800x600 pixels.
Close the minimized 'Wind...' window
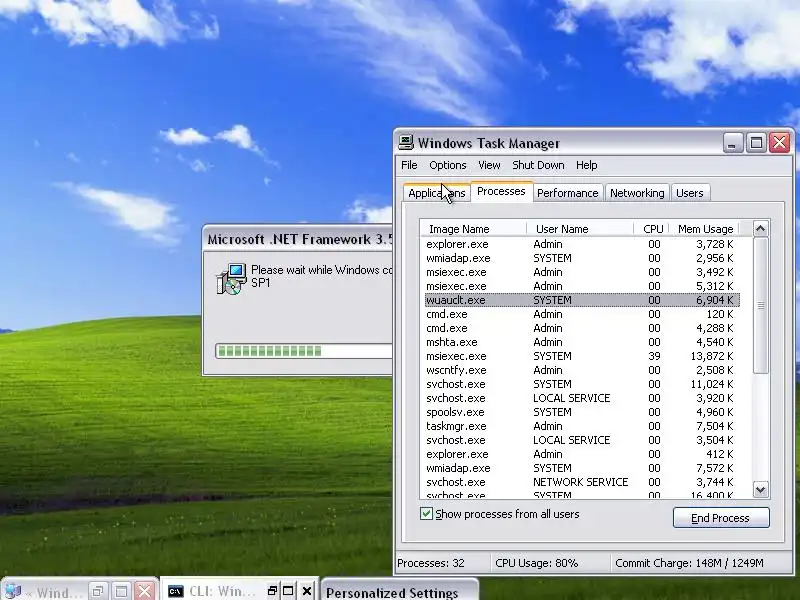145,591
